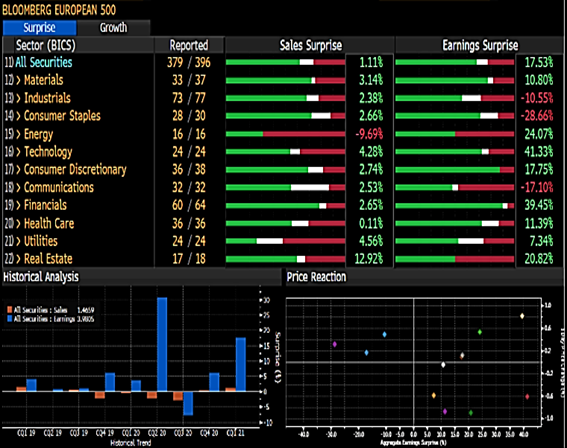This screenshot has width=567, height=448.
Task: Click the Sector (BICS) column header
Action: [46, 45]
